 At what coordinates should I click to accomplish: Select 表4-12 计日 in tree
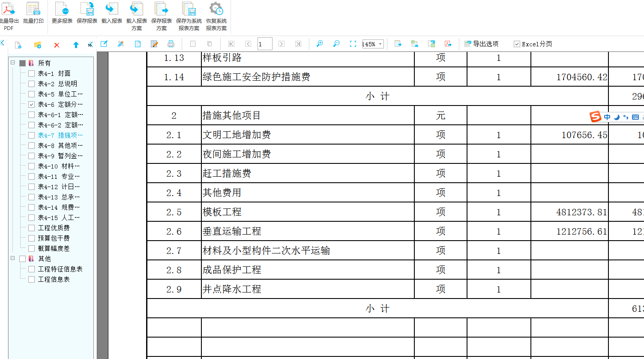[x=59, y=187]
